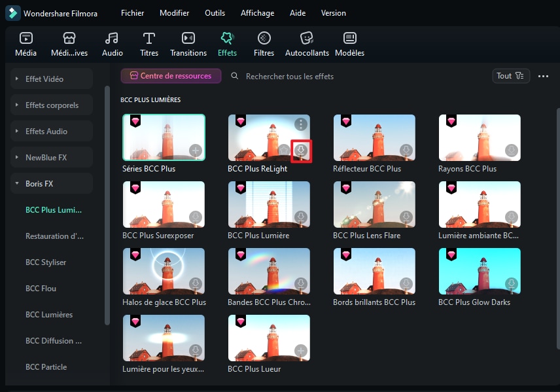560x392 pixels.
Task: Show the Transitions panel
Action: pyautogui.click(x=188, y=45)
